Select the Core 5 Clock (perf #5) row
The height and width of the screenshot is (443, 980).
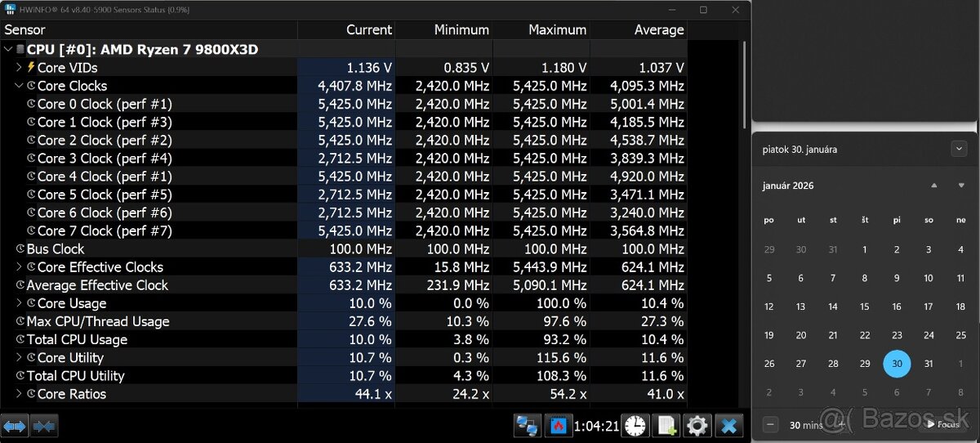(x=343, y=195)
